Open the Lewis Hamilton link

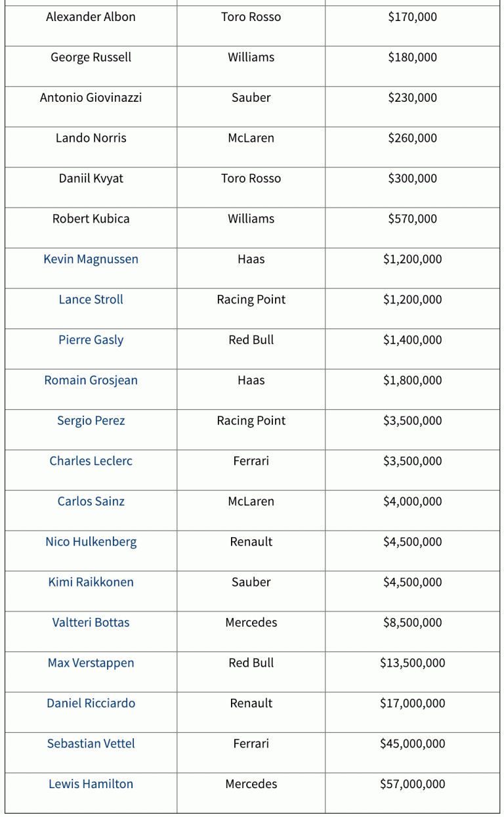point(91,784)
